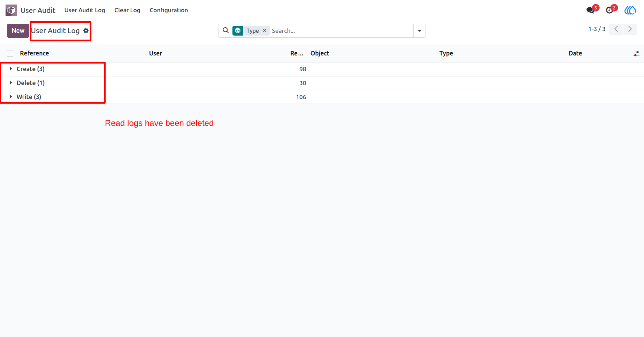Screen dimensions: 644x337
Task: Focus the Search... input field
Action: pyautogui.click(x=342, y=31)
